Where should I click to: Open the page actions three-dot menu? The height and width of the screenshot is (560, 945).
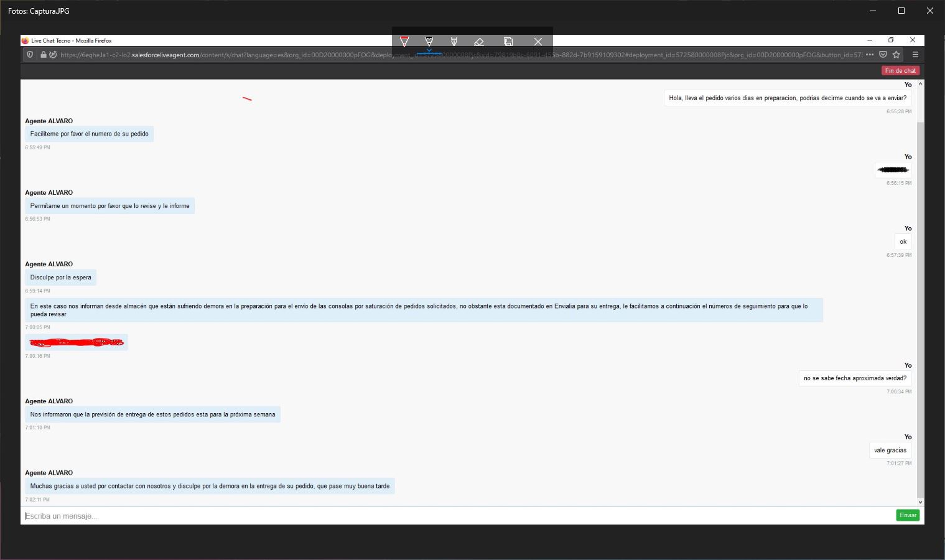[x=870, y=55]
